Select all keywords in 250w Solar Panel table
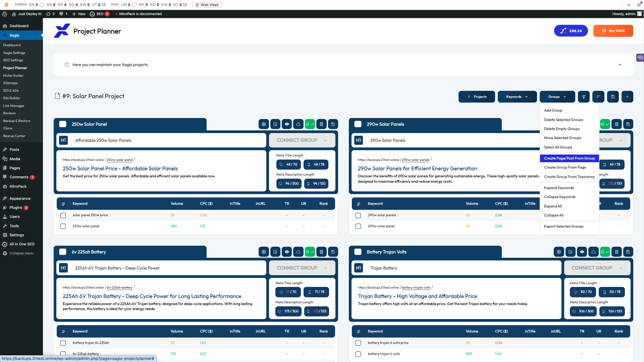This screenshot has height=362, width=644. coord(63,204)
